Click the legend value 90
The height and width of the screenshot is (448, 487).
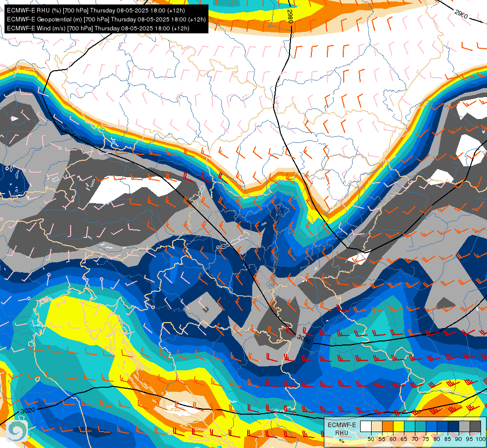coord(459,439)
